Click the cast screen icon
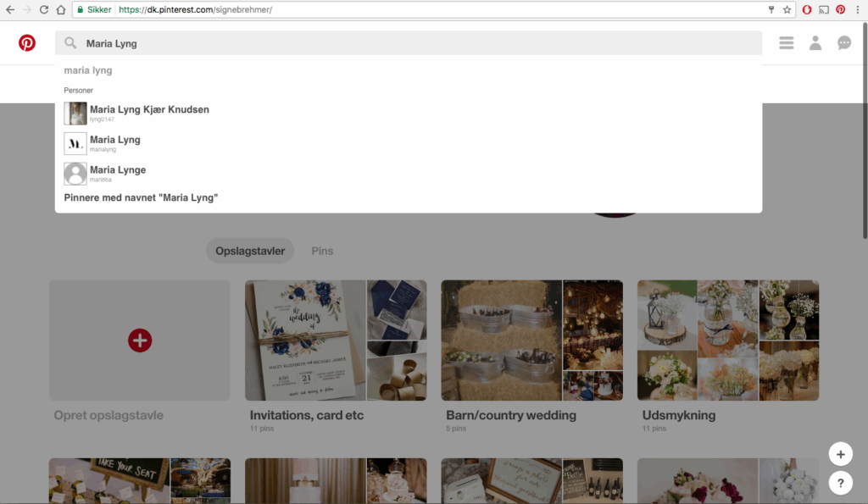This screenshot has width=868, height=504. coord(824,9)
